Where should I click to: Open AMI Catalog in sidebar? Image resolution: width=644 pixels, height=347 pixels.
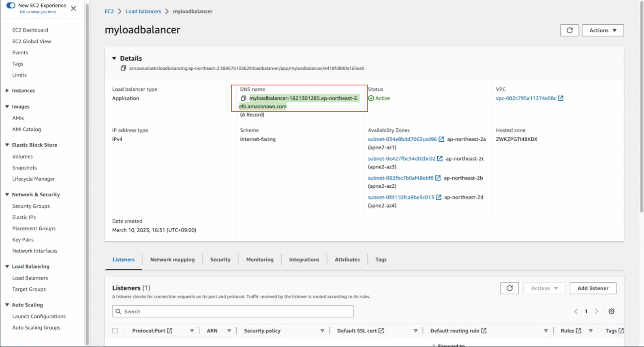[26, 130]
